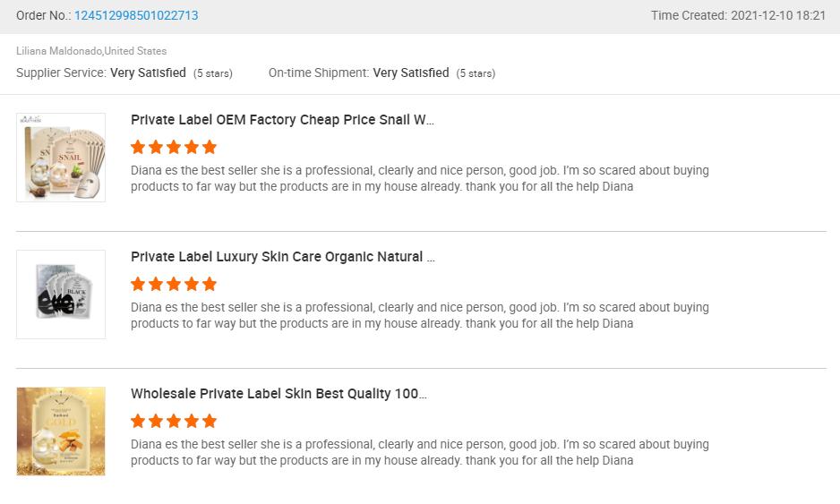
Task: Click reviewer name Liliana Maldonado
Action: [x=58, y=51]
